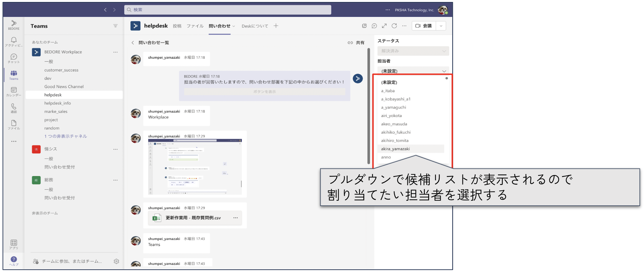
Task: Expand 問い合わせ tab chevron
Action: [234, 26]
